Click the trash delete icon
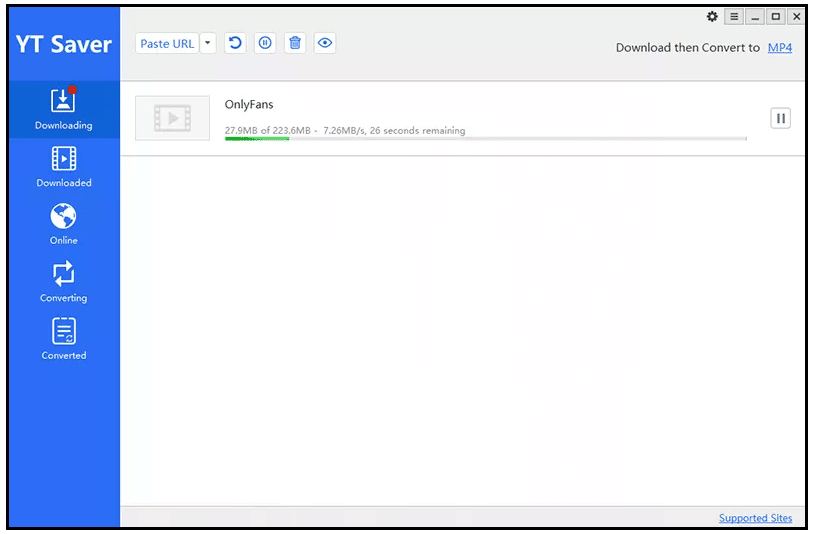Image resolution: width=816 pixels, height=534 pixels. [294, 43]
